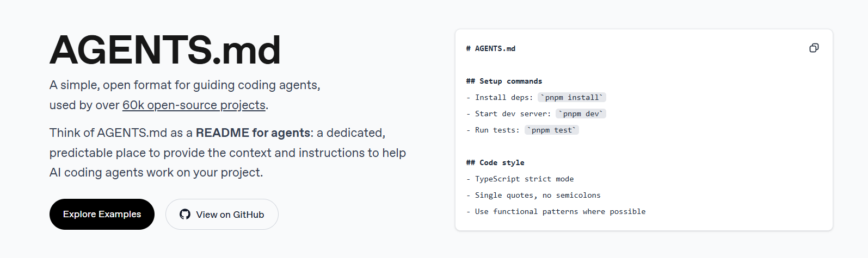Click the GitHub octocat logo icon

coord(185,215)
